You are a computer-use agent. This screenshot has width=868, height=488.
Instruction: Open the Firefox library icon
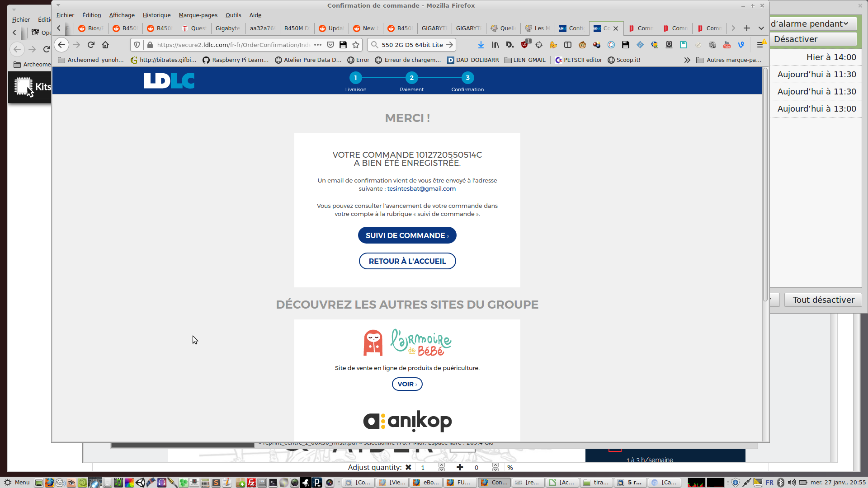(495, 45)
